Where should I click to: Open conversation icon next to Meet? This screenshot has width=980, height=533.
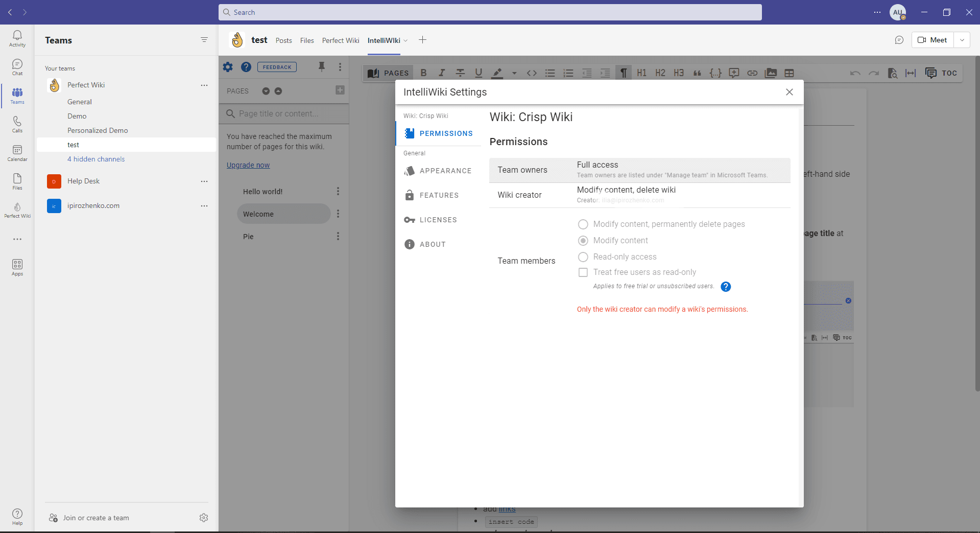coord(899,40)
